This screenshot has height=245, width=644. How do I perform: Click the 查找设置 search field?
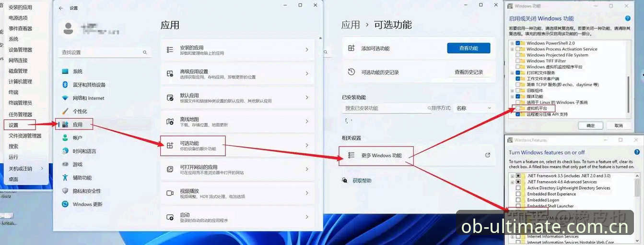click(104, 52)
